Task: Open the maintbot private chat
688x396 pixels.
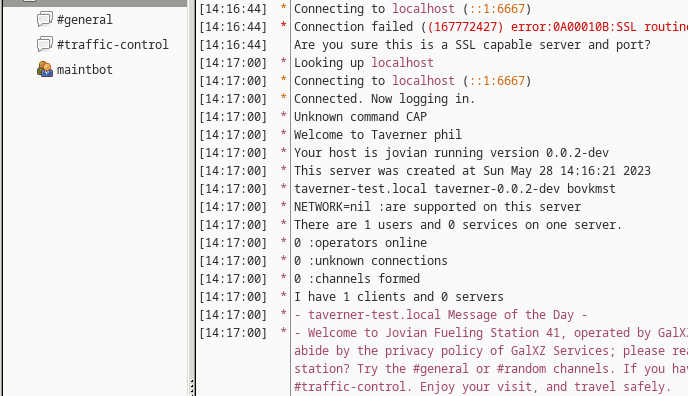Action: (x=85, y=70)
